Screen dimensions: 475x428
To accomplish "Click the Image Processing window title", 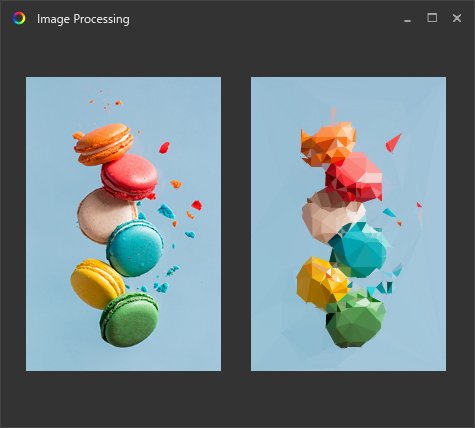I will pos(83,19).
